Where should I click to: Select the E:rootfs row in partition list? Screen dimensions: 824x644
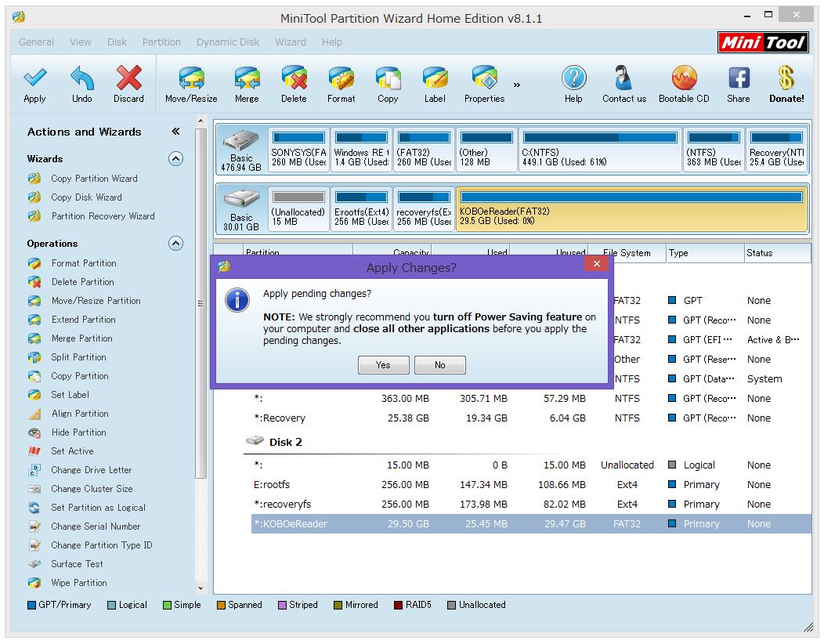[531, 485]
